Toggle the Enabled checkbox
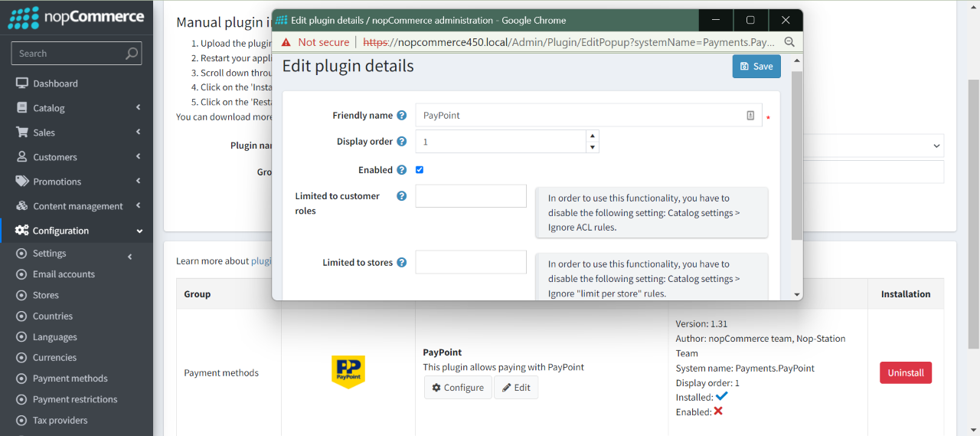Image resolution: width=980 pixels, height=436 pixels. (x=420, y=170)
